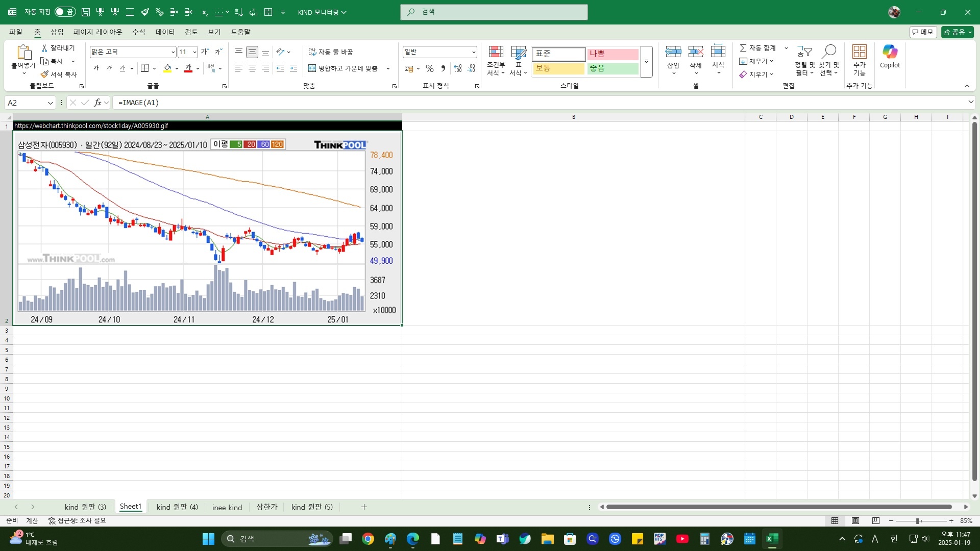Image resolution: width=980 pixels, height=551 pixels.
Task: Toggle underline formatting (밑줄 간)
Action: [122, 68]
